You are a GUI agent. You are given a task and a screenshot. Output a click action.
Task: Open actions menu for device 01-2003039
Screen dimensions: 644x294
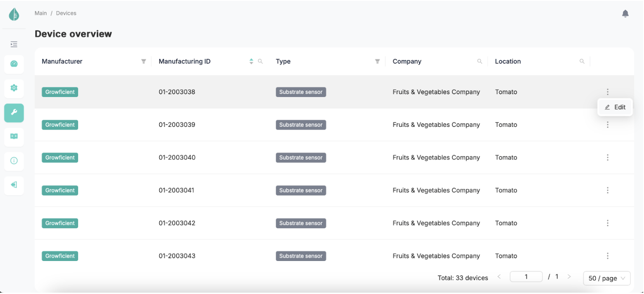click(x=608, y=125)
